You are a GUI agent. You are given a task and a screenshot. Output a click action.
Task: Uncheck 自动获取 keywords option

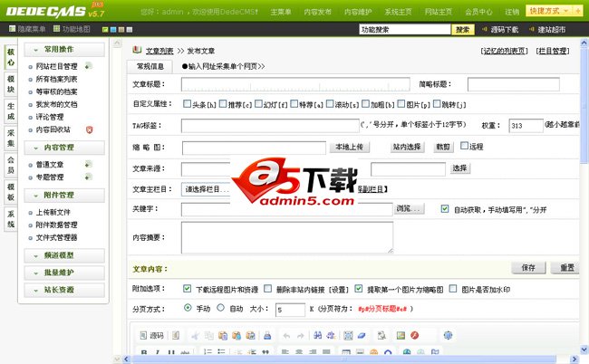pyautogui.click(x=445, y=208)
